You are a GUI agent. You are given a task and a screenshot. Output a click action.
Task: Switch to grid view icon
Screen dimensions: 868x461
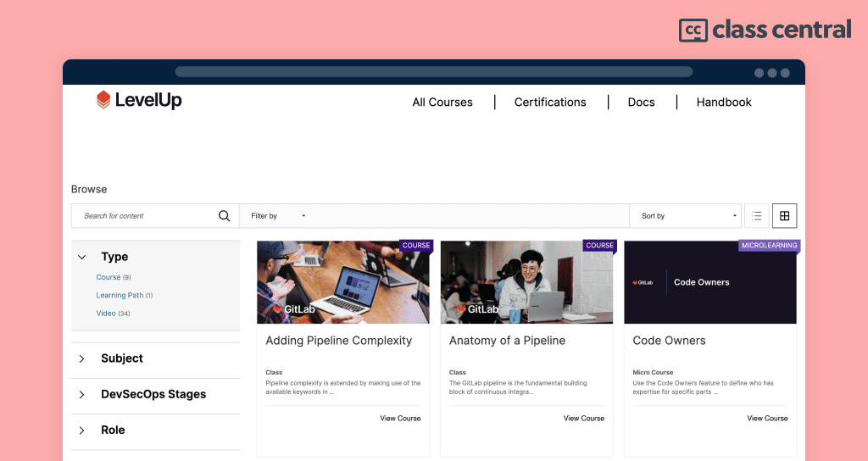pyautogui.click(x=784, y=216)
